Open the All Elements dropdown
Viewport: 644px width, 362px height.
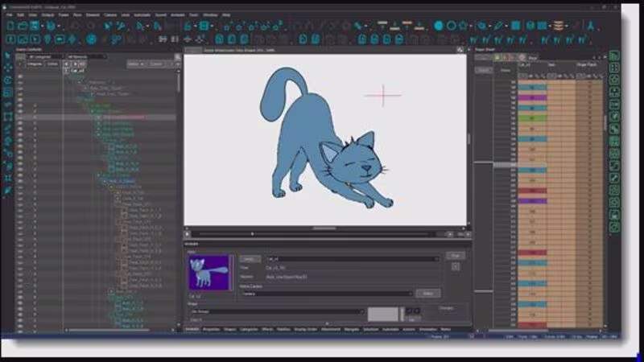(x=86, y=57)
